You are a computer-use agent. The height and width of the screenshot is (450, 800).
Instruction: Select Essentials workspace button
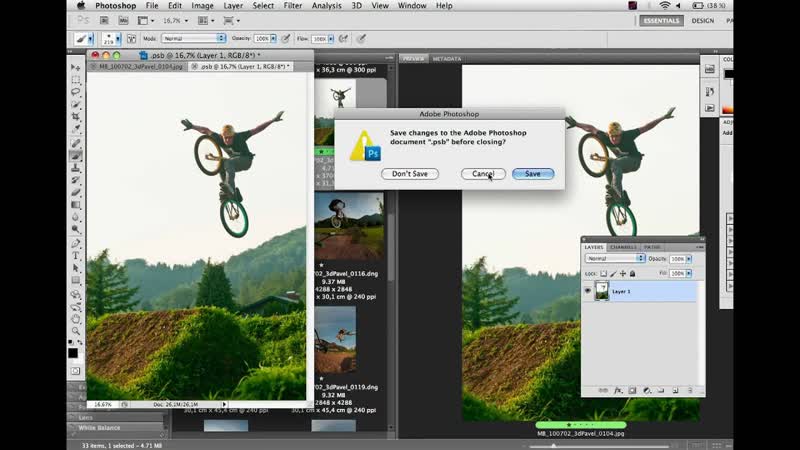[x=661, y=20]
